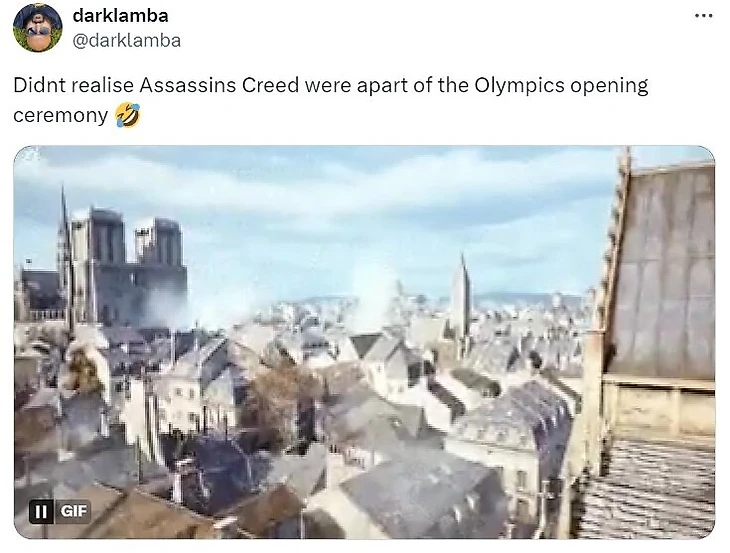Click the cloudy sky area of GIF
Screen dimensions: 730x553
pyautogui.click(x=326, y=209)
